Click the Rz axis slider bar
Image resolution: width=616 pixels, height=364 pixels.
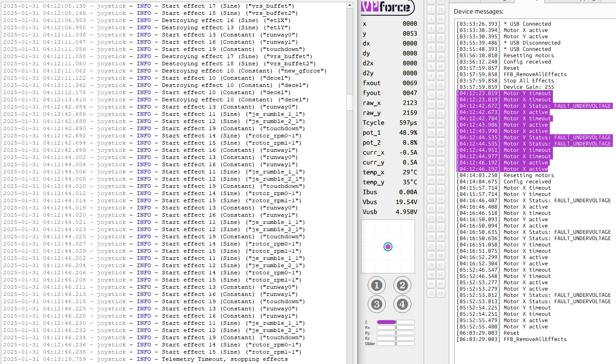[396, 338]
